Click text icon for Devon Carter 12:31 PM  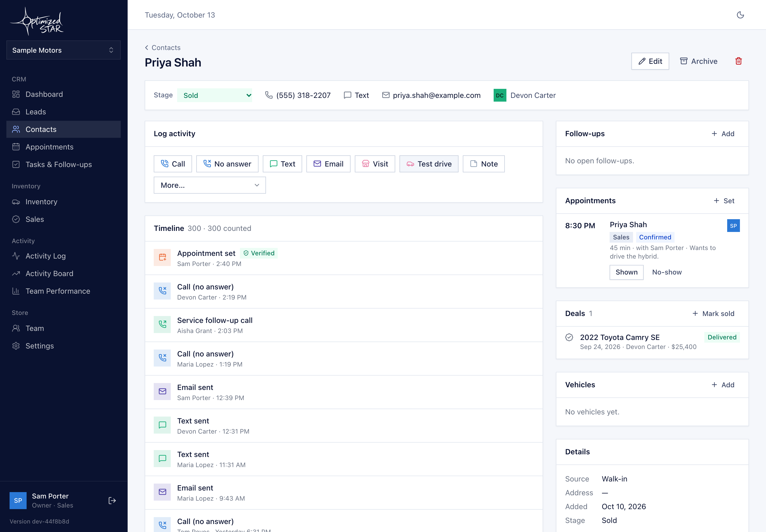[x=162, y=425]
